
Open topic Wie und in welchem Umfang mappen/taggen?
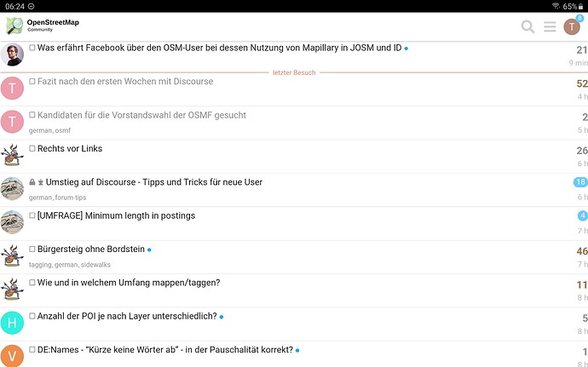coord(129,283)
